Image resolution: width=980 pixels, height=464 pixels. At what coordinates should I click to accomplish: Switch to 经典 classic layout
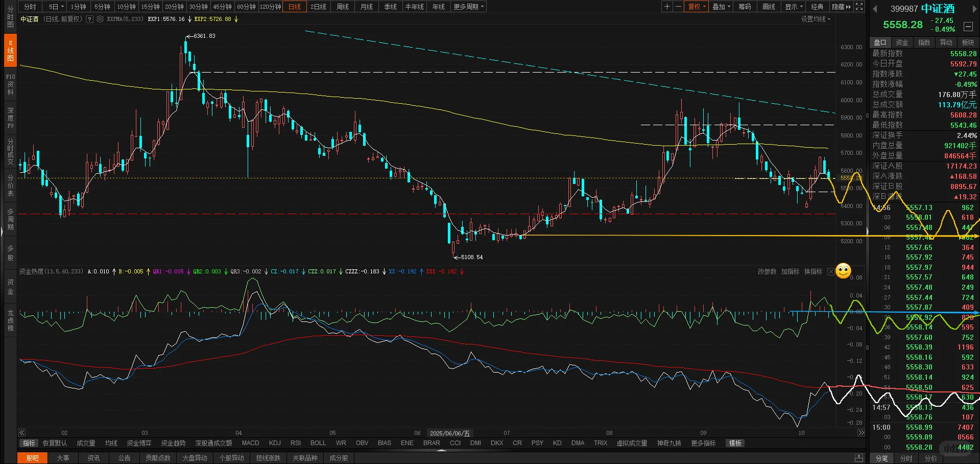pos(817,7)
